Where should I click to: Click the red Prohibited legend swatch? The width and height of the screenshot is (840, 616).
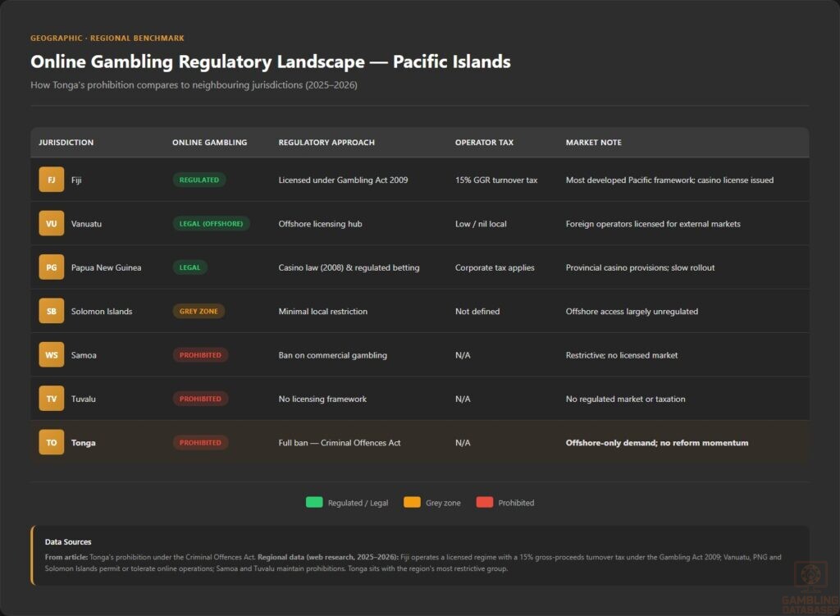485,503
